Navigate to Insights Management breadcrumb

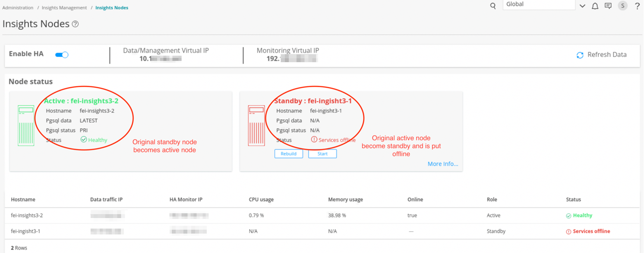click(64, 8)
